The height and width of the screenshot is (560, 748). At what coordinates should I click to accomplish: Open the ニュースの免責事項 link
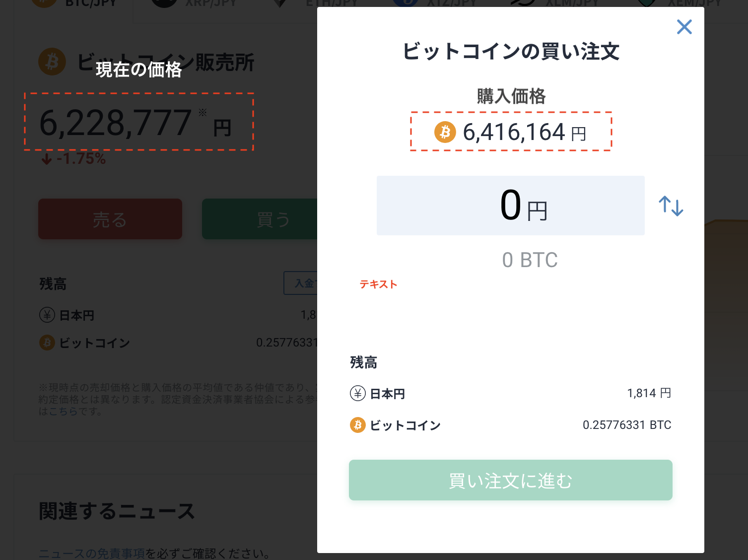click(92, 554)
